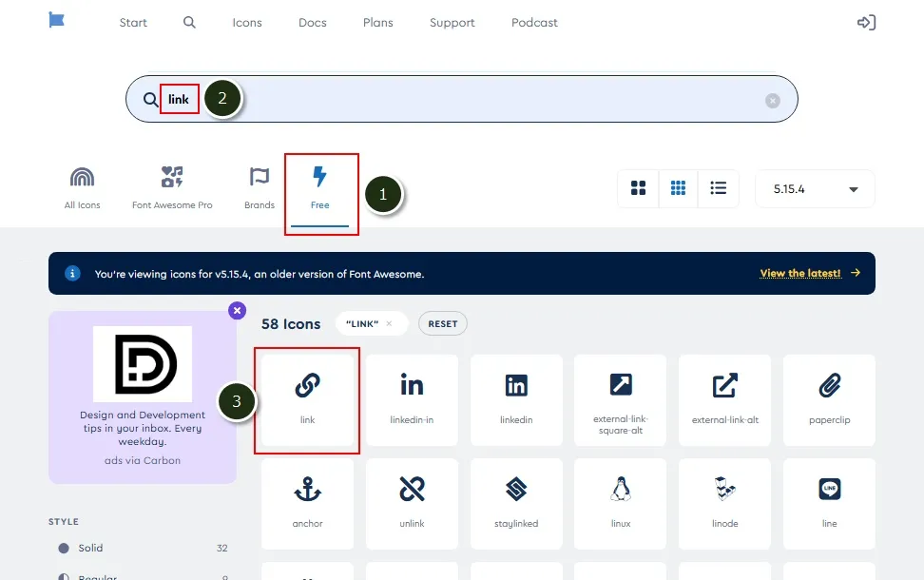
Task: Pick the unlink icon card
Action: point(412,504)
